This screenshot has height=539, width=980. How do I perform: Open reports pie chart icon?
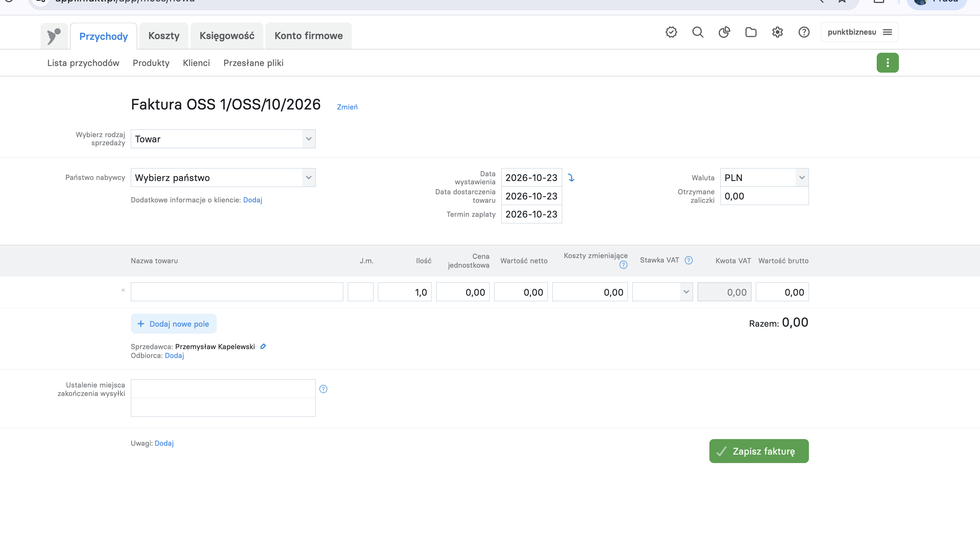(724, 32)
